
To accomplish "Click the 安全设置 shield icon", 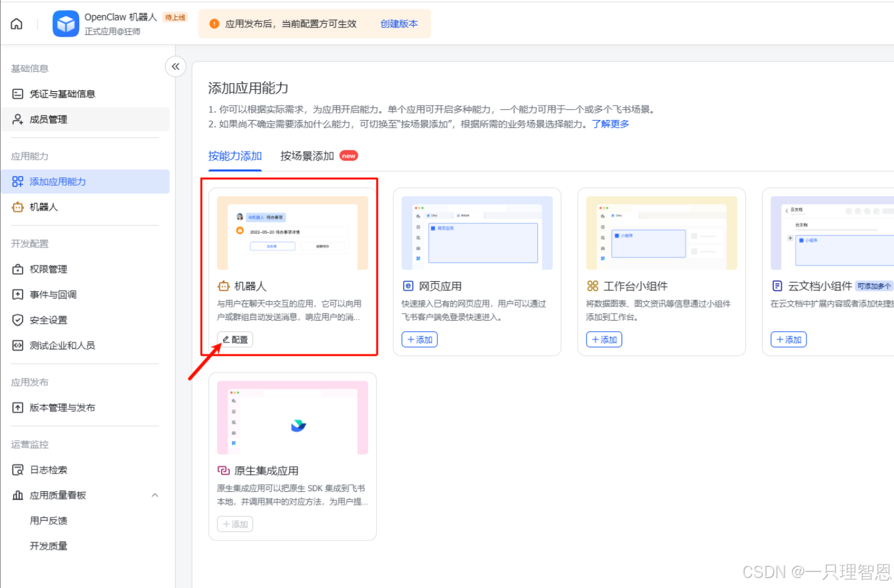I will click(x=18, y=320).
